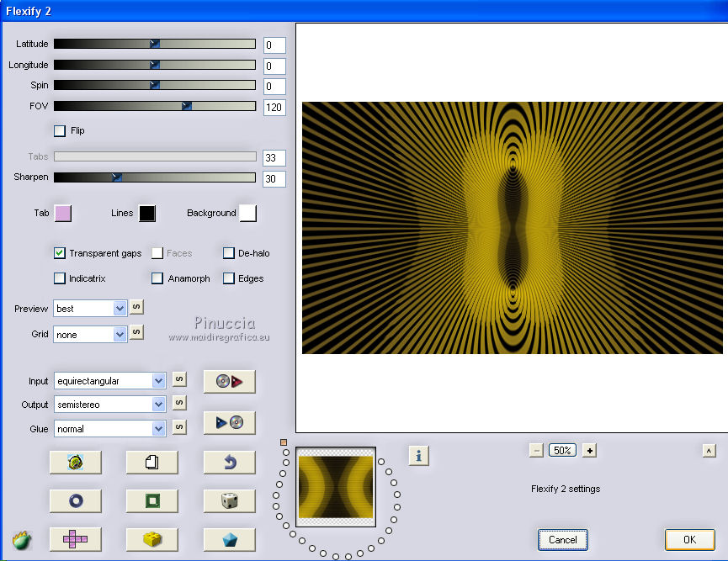Click the blue pentagon gem button

(230, 539)
